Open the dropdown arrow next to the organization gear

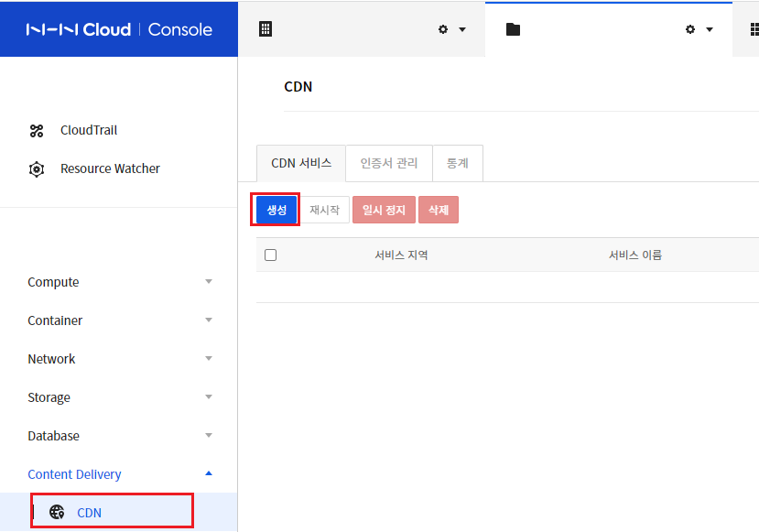pyautogui.click(x=462, y=29)
